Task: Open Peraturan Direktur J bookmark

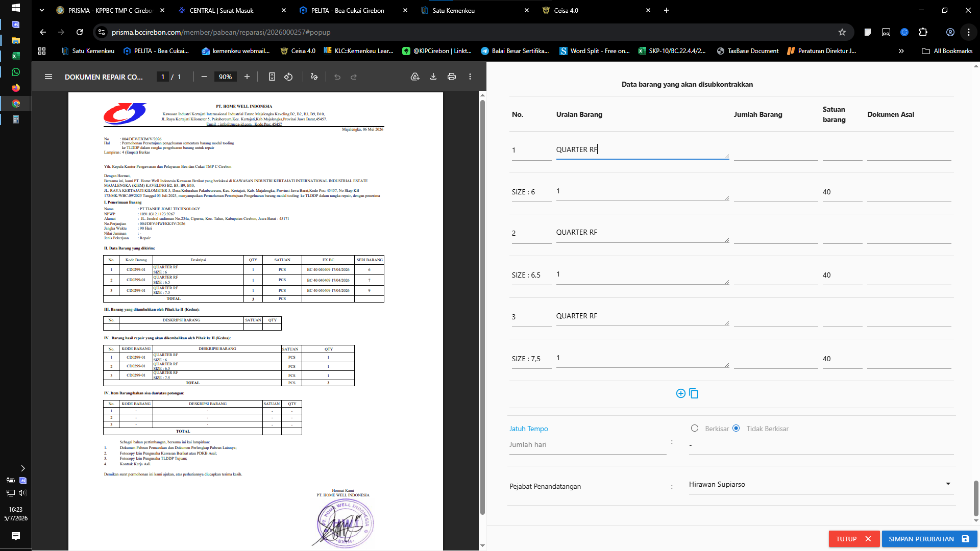Action: pos(821,51)
